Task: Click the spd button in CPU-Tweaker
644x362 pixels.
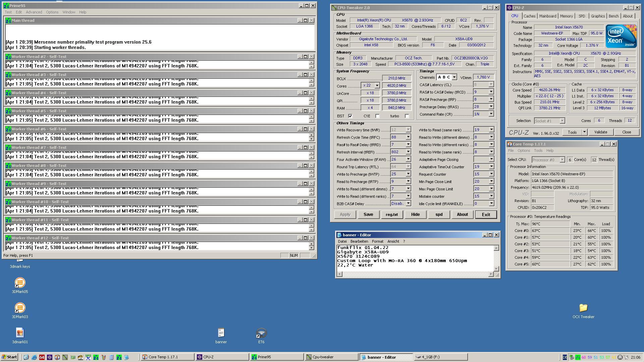Action: click(x=439, y=215)
